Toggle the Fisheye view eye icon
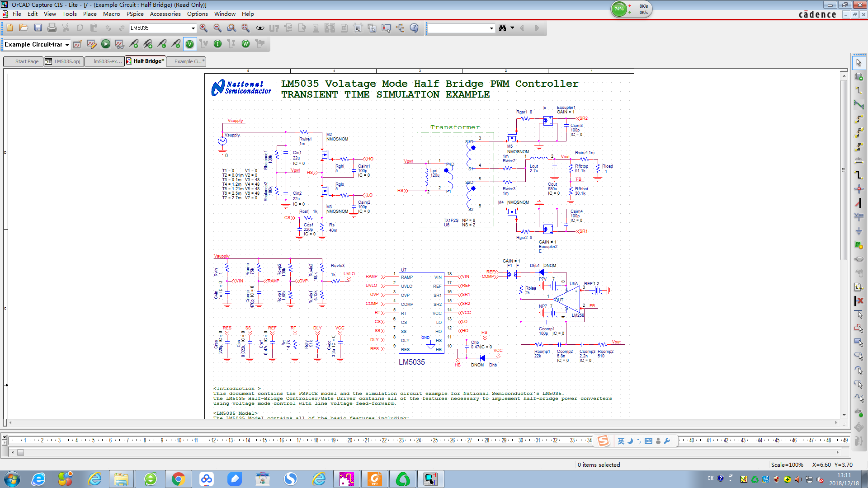The height and width of the screenshot is (488, 868). pyautogui.click(x=260, y=28)
